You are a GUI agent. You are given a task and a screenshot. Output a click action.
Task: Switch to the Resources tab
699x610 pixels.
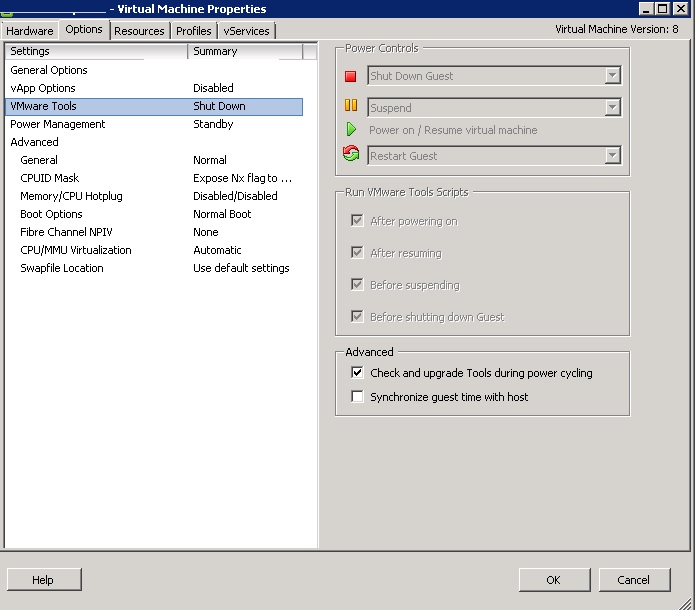[139, 31]
